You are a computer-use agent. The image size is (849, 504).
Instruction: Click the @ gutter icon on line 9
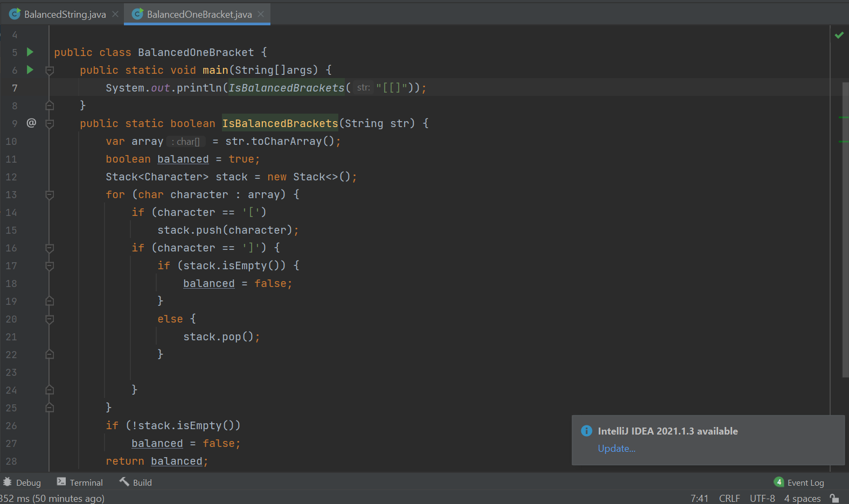click(31, 123)
